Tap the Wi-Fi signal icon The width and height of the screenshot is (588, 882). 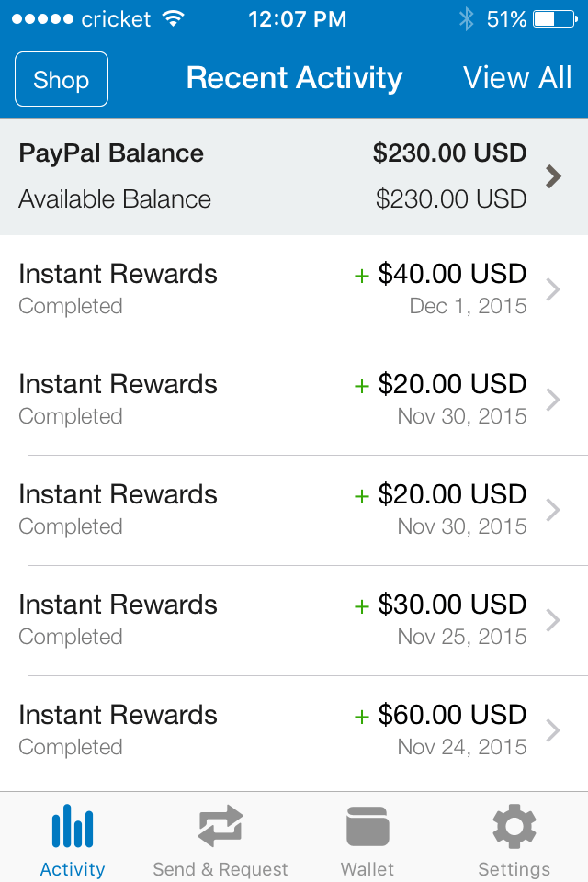pos(174,18)
